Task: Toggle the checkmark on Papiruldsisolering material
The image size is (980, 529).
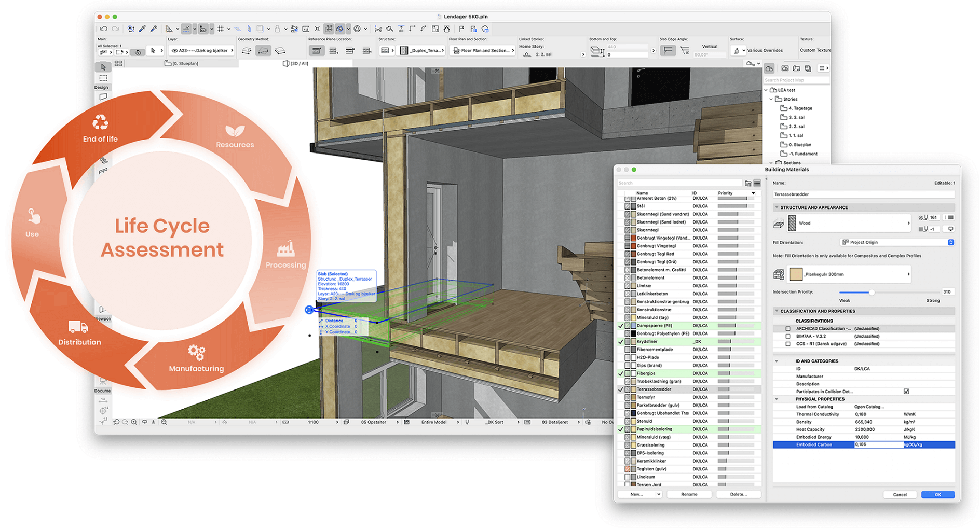Action: pos(621,429)
